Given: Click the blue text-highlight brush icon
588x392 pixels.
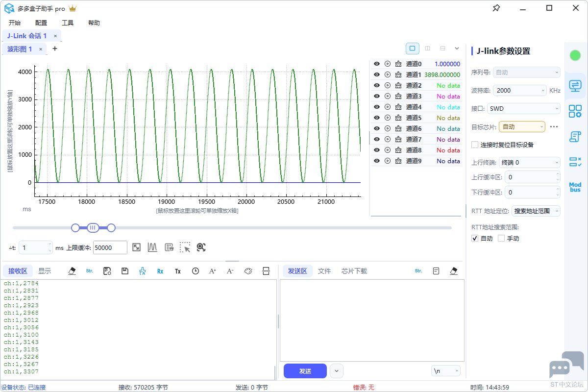Looking at the screenshot, I should 143,271.
